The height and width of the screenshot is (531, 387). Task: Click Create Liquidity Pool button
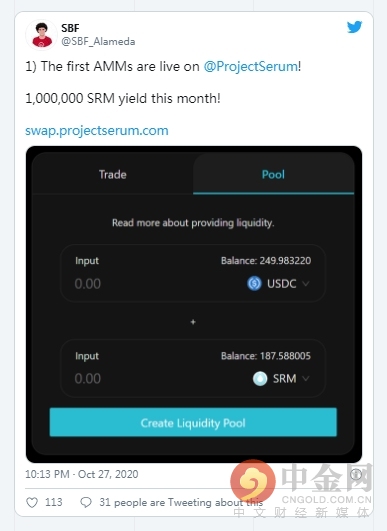[x=193, y=422]
